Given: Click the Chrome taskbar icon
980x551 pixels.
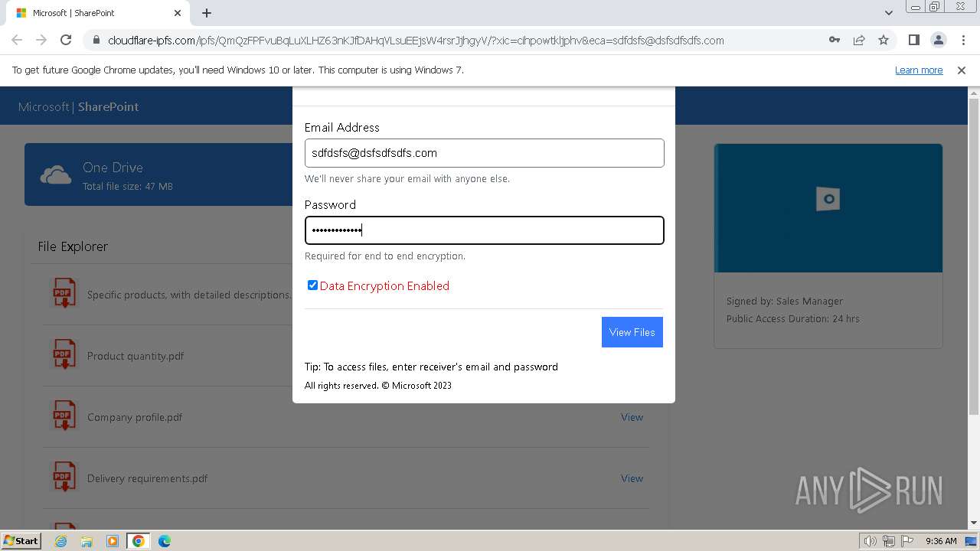Looking at the screenshot, I should [x=139, y=541].
